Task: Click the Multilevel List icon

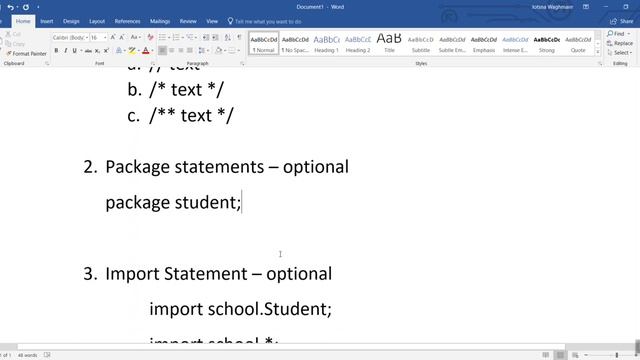Action: 190,38
